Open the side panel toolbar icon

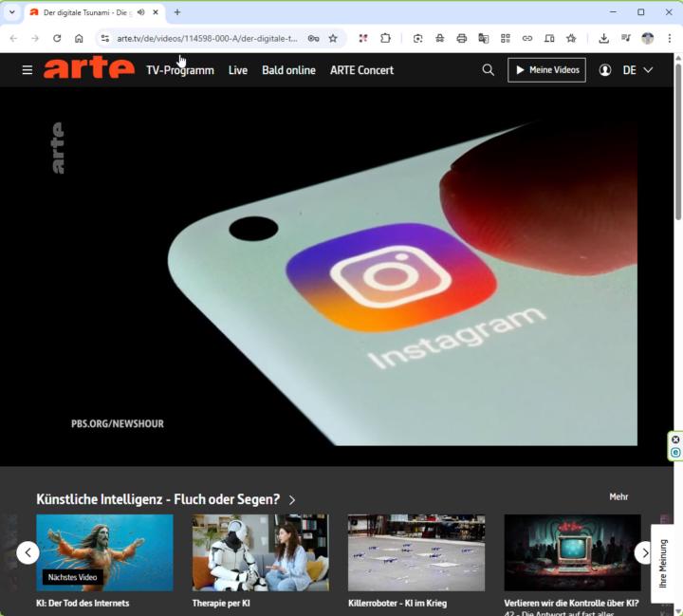click(549, 38)
